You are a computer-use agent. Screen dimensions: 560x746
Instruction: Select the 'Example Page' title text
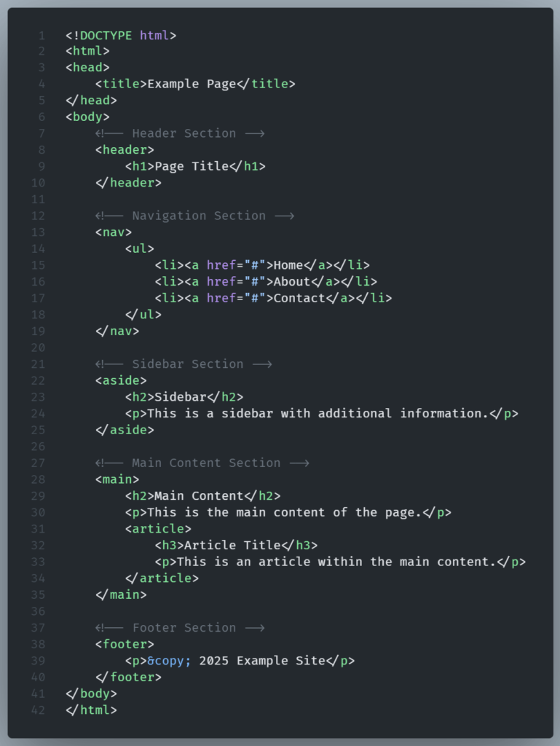(192, 84)
